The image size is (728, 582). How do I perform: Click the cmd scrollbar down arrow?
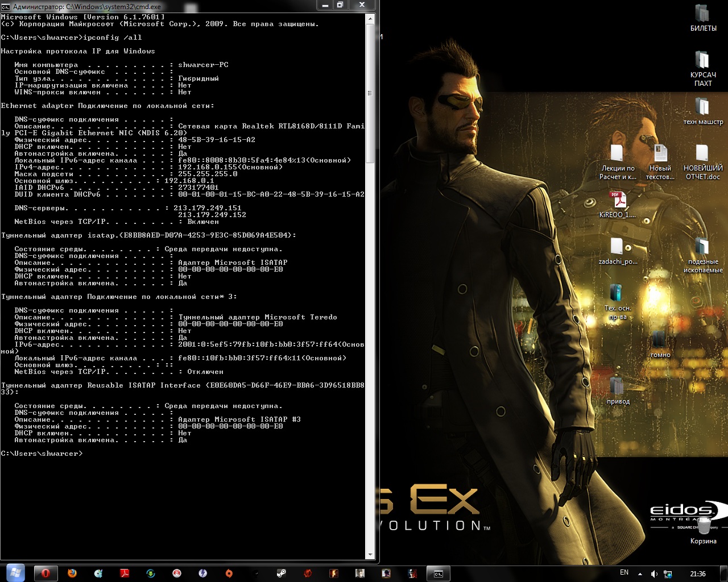(370, 555)
